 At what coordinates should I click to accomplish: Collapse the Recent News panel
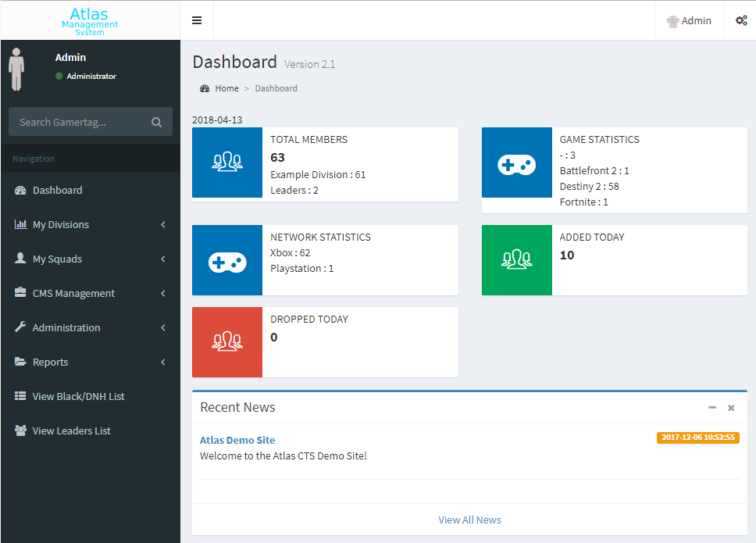tap(711, 408)
